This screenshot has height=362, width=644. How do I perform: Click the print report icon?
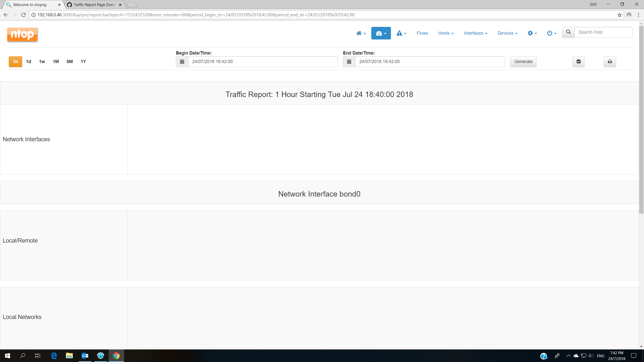(610, 61)
